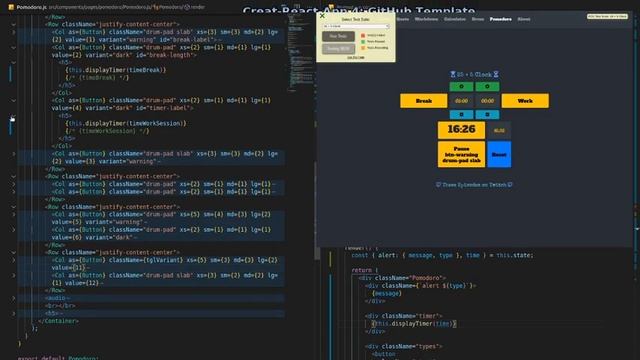Expand the folded Col with value={3} warning
640x360 pixels.
13,154
